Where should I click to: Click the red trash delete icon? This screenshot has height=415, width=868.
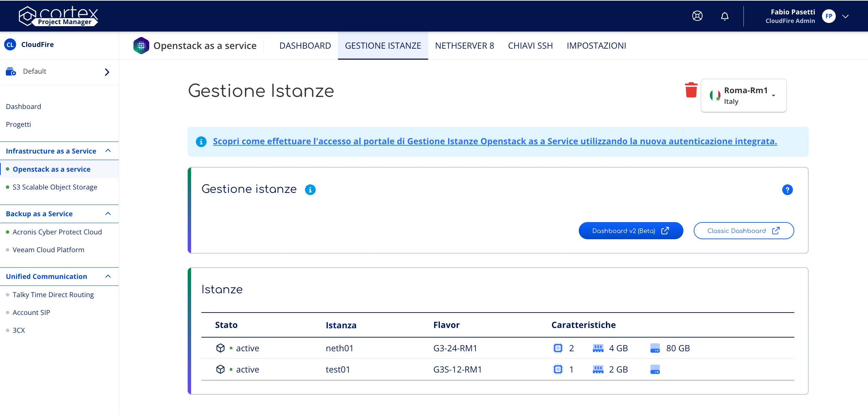691,90
